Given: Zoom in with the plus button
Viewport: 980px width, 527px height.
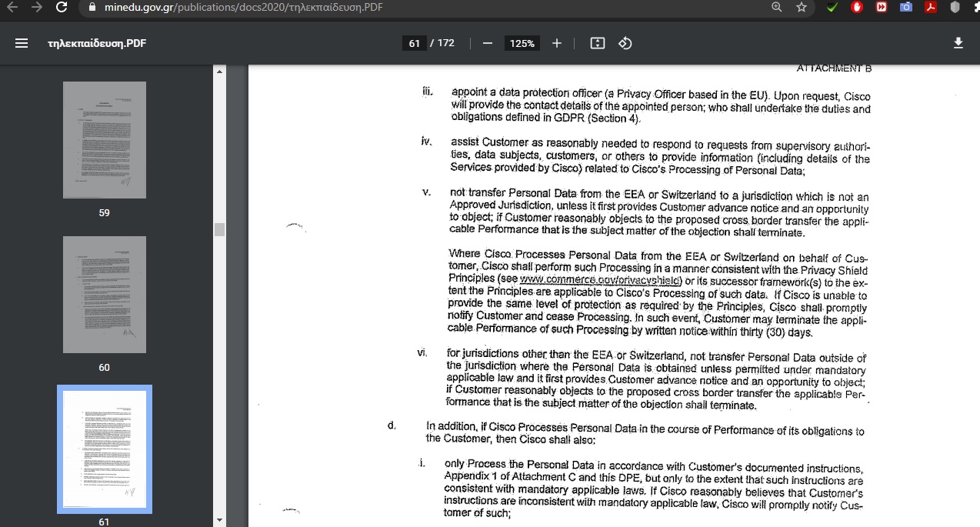Looking at the screenshot, I should [557, 43].
